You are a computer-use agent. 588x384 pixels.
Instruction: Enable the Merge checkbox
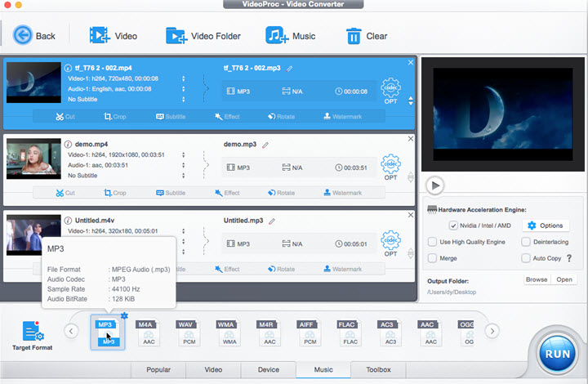click(432, 258)
